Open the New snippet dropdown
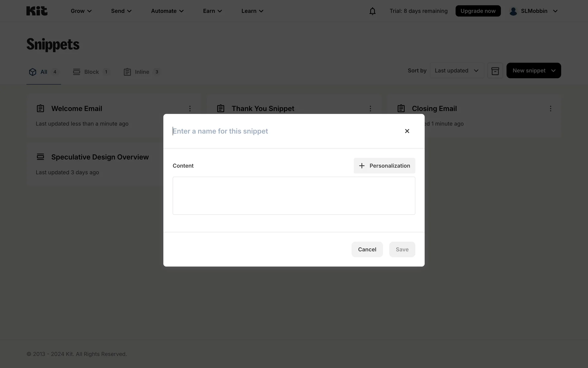588x368 pixels. point(533,71)
